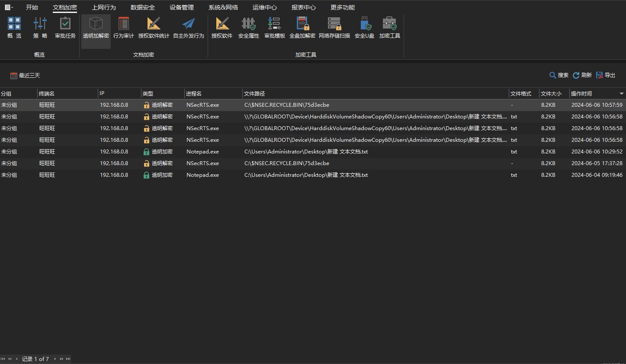Switch to the 设备管理 tab
Viewport: 626px width, 364px height.
click(x=182, y=7)
